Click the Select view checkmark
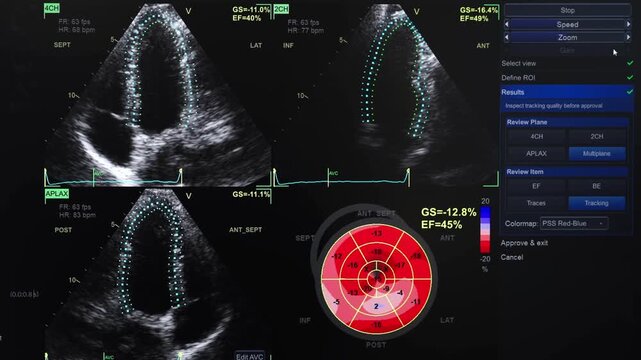The height and width of the screenshot is (360, 641). point(630,63)
